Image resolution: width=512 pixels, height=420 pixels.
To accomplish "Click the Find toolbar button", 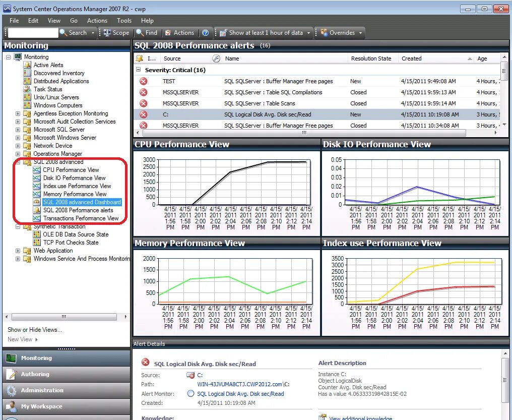I will pos(147,33).
